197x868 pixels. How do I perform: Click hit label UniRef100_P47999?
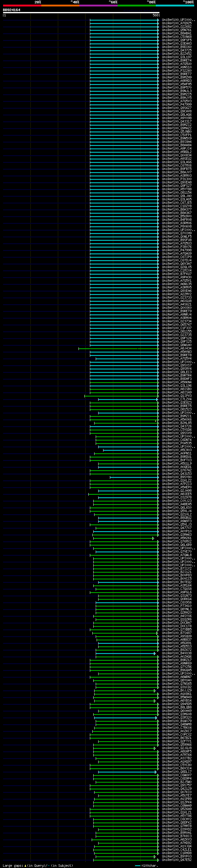click(x=176, y=105)
